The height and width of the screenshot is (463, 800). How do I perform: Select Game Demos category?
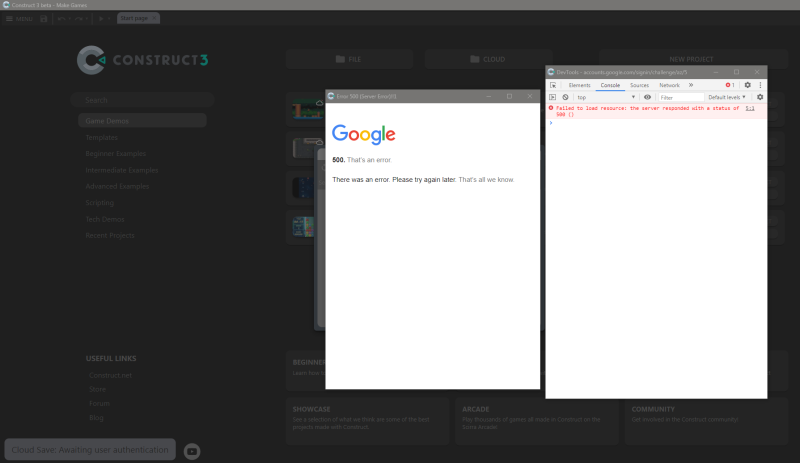tap(142, 120)
